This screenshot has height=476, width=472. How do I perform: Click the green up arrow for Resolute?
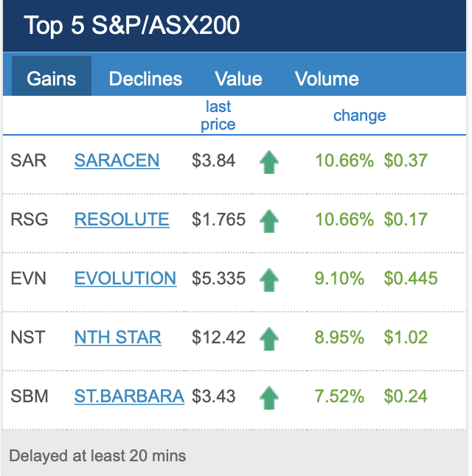point(269,220)
